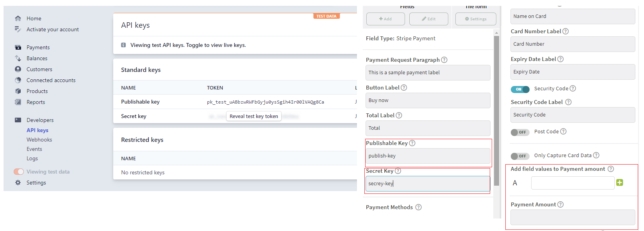
Task: Open Developers in sidebar
Action: coord(40,120)
